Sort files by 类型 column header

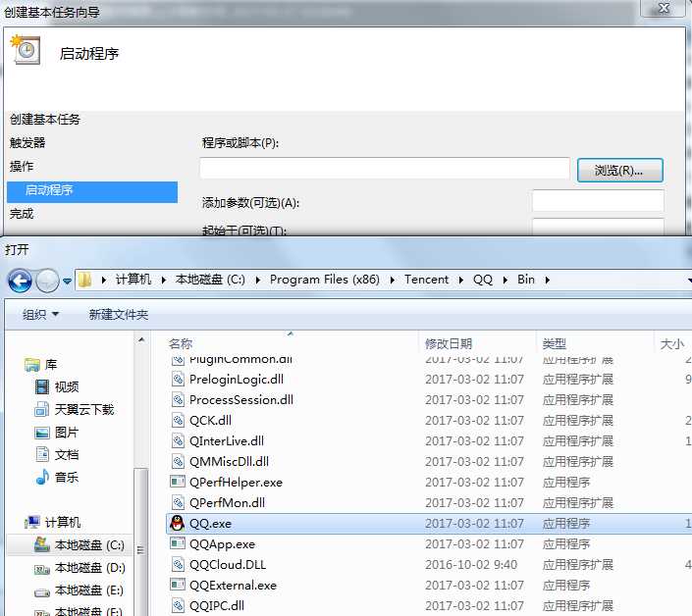pyautogui.click(x=554, y=343)
